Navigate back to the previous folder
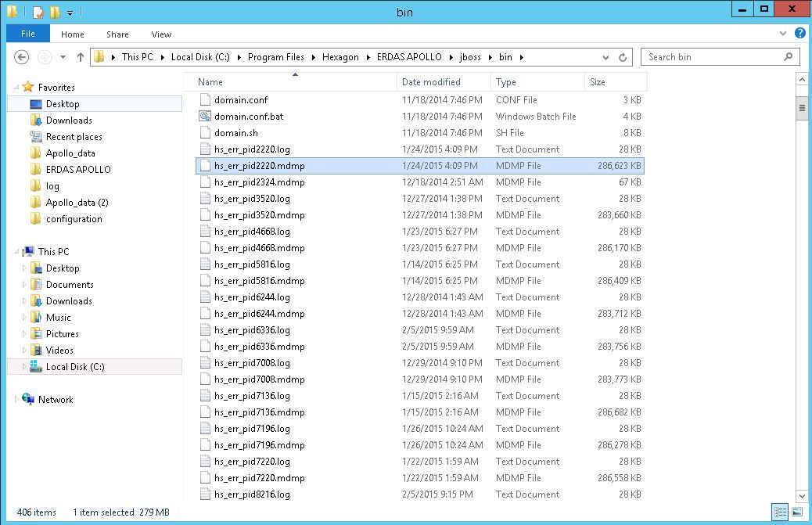 21,56
